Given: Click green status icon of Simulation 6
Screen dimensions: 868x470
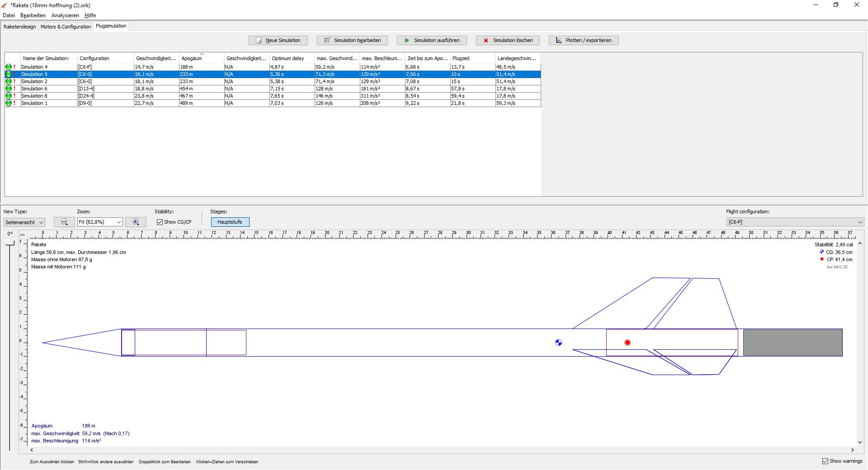Looking at the screenshot, I should tap(9, 89).
